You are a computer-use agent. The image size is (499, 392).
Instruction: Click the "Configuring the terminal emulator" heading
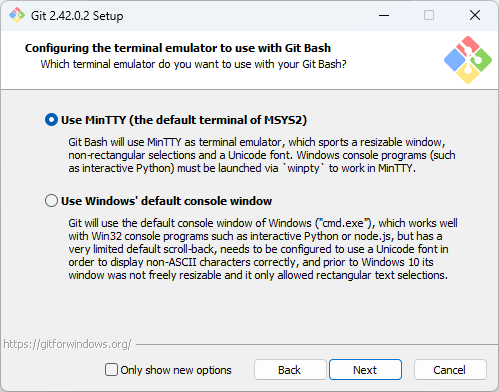178,48
